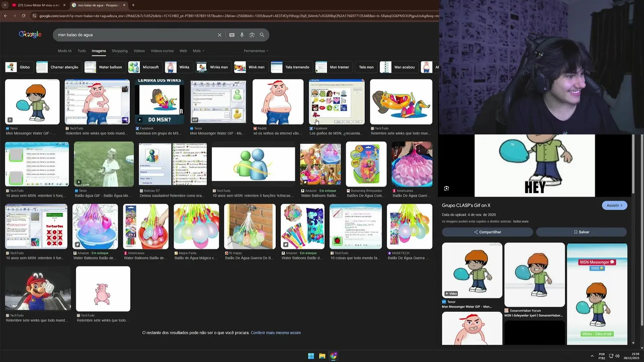The width and height of the screenshot is (644, 362).
Task: Open the Mario image result
Action: coord(38,289)
